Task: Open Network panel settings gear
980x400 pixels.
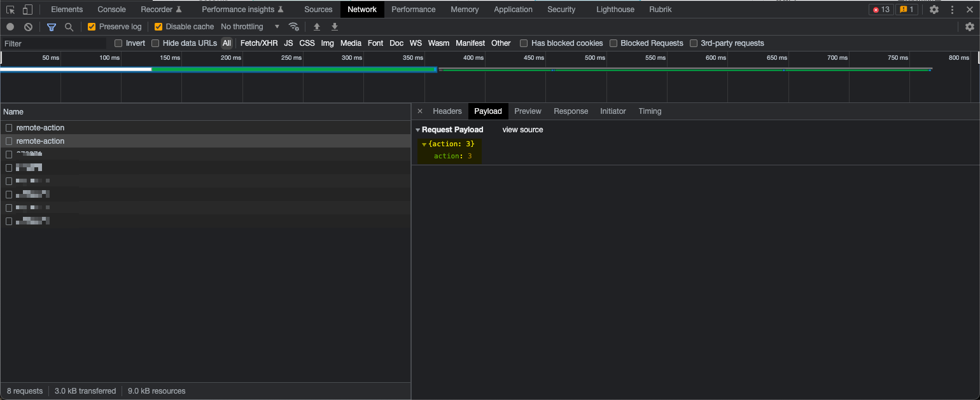Action: point(969,27)
